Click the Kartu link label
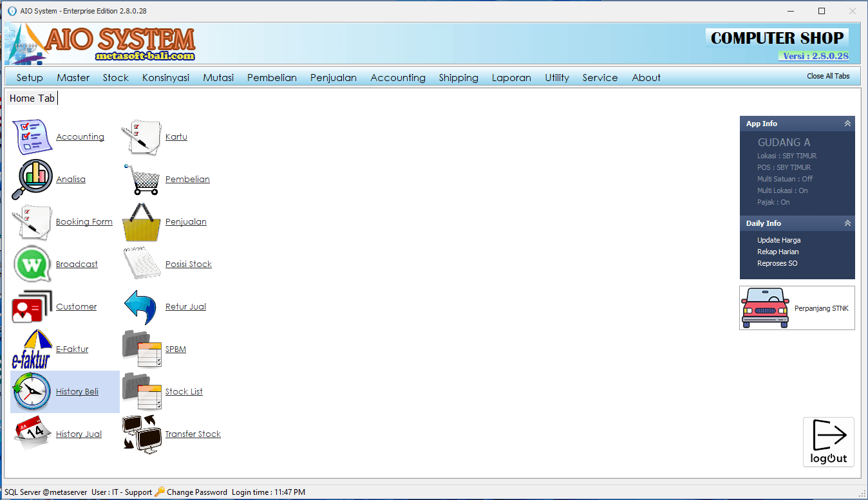Image resolution: width=868 pixels, height=500 pixels. [x=176, y=136]
